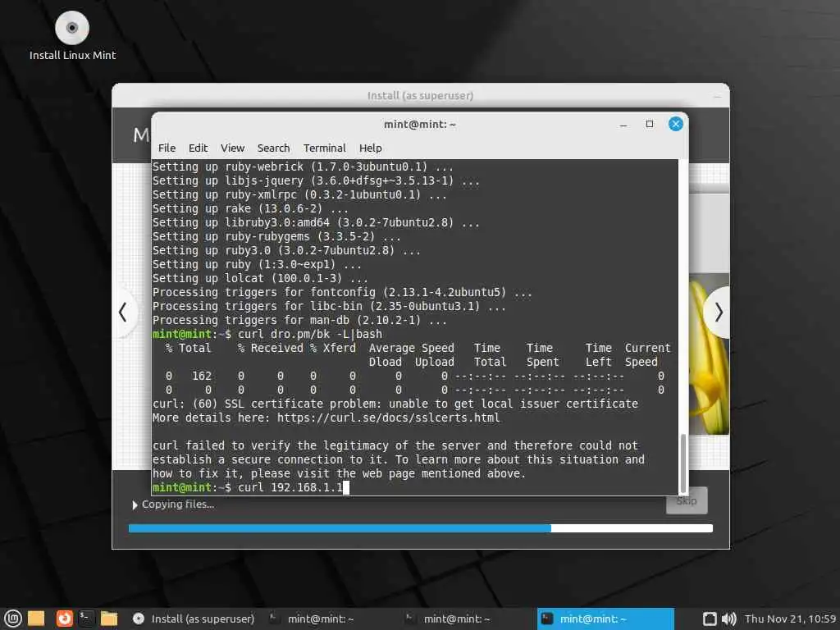This screenshot has width=840, height=630.
Task: Click the 'Setting up lolcat' output line
Action: point(260,279)
